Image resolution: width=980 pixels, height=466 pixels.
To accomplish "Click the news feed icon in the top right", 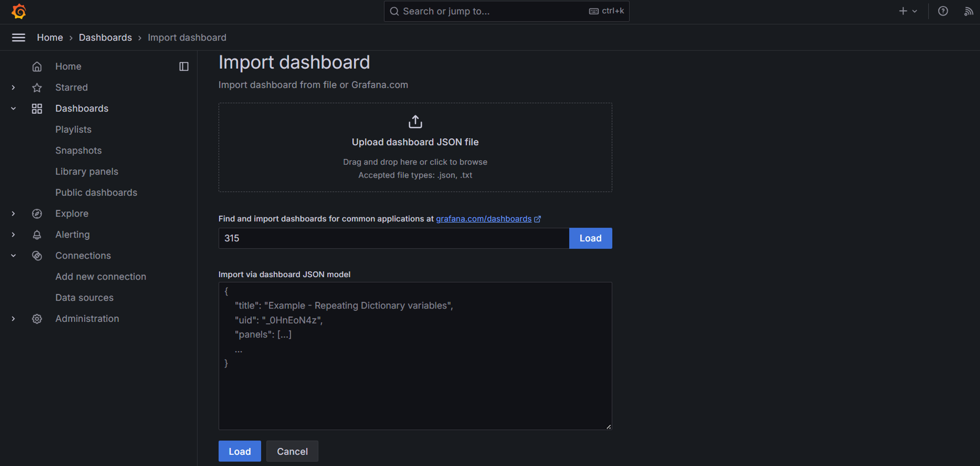I will tap(969, 11).
